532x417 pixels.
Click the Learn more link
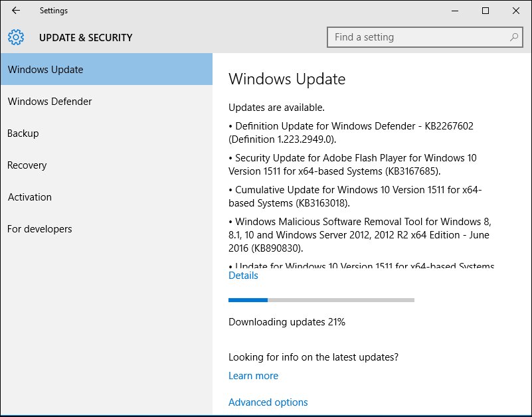point(253,376)
